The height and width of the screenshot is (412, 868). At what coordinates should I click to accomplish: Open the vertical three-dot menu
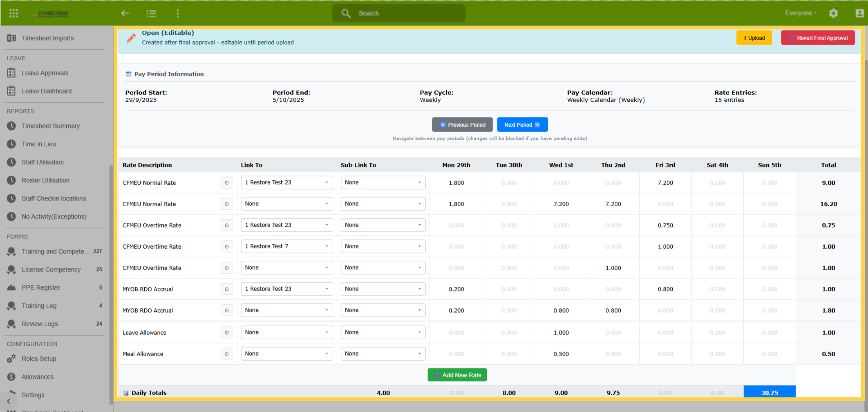[x=178, y=13]
